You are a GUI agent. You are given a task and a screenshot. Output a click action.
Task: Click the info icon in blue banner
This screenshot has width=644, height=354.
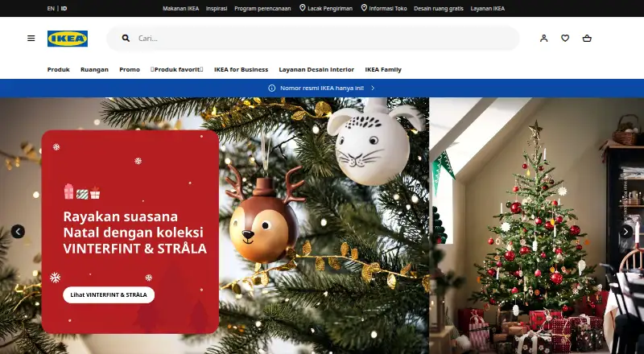pyautogui.click(x=272, y=88)
